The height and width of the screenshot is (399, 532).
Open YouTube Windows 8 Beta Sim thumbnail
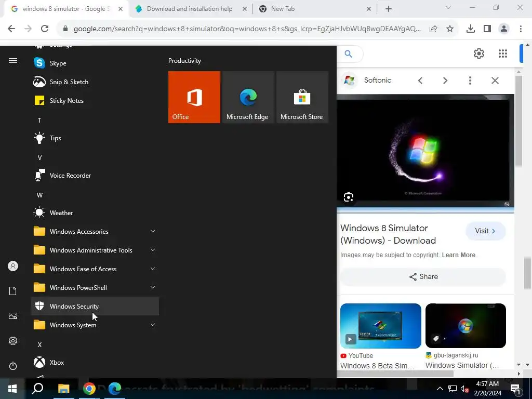coord(381,326)
